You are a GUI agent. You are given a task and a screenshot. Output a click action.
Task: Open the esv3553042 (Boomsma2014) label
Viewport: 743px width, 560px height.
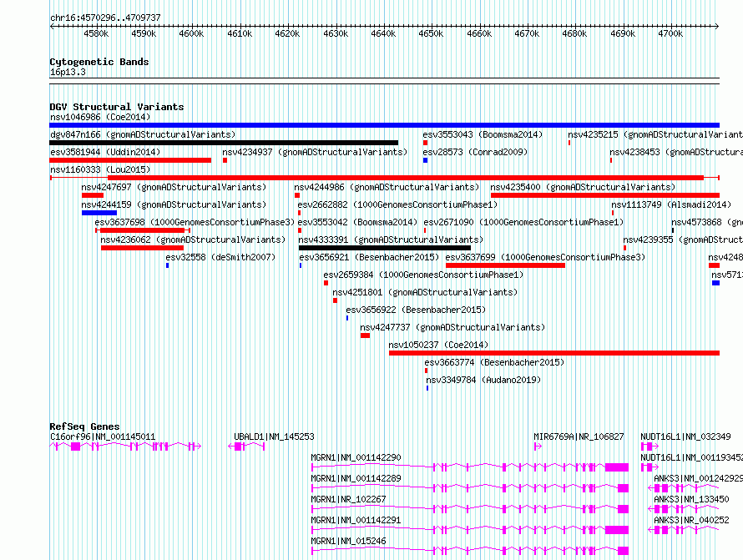pyautogui.click(x=357, y=222)
